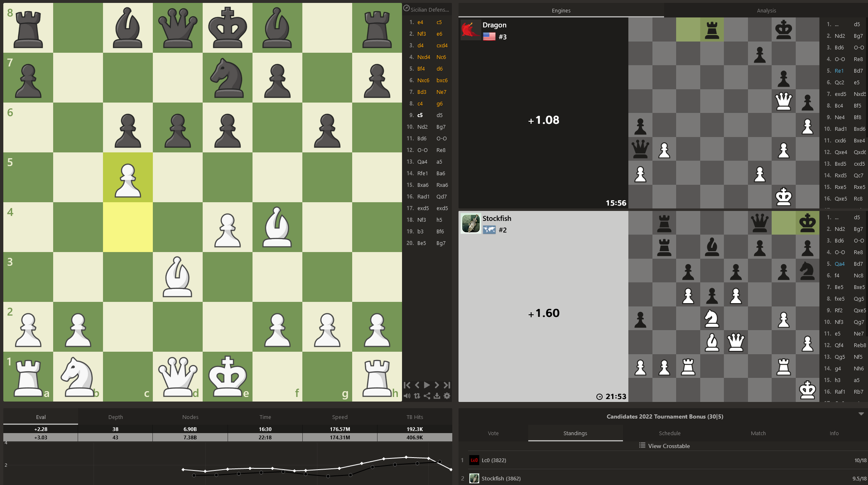Download the game PGN
This screenshot has width=868, height=485.
click(x=437, y=396)
